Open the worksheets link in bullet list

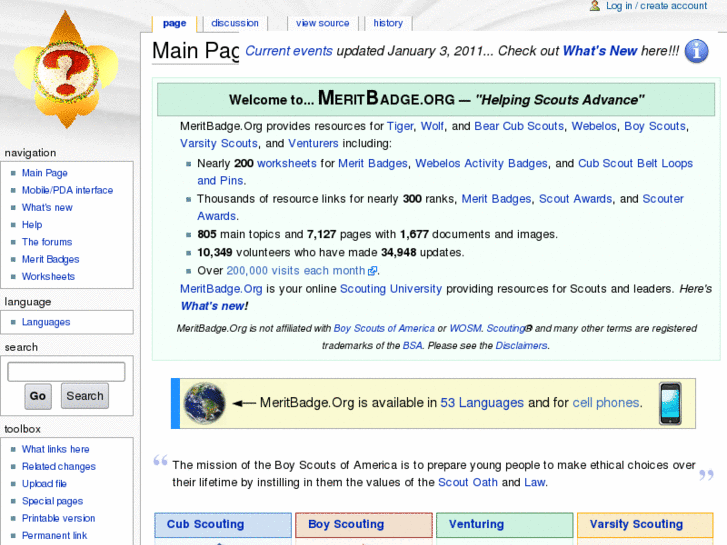click(x=287, y=163)
